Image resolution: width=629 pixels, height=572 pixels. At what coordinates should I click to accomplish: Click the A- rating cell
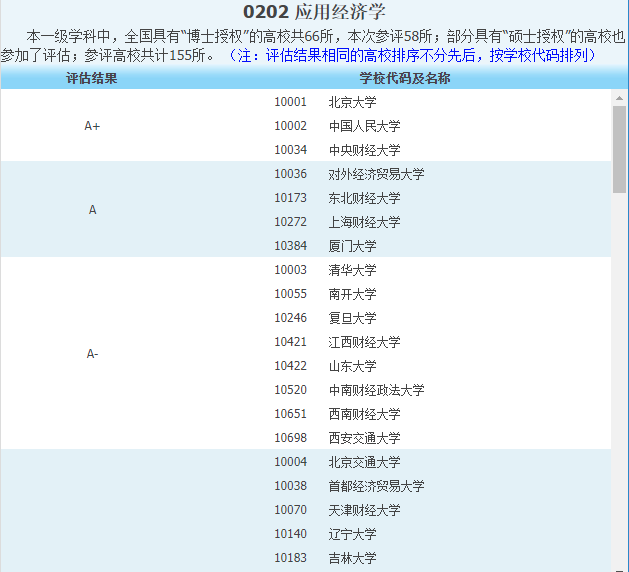point(92,354)
